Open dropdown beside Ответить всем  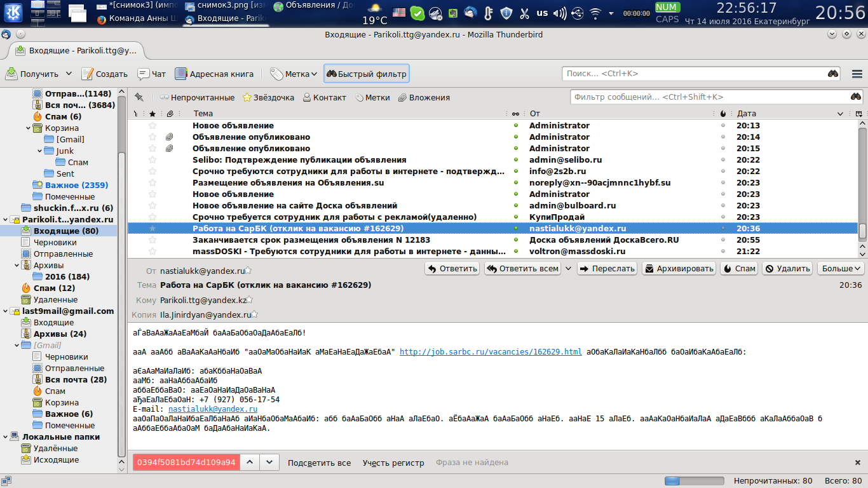click(x=567, y=268)
